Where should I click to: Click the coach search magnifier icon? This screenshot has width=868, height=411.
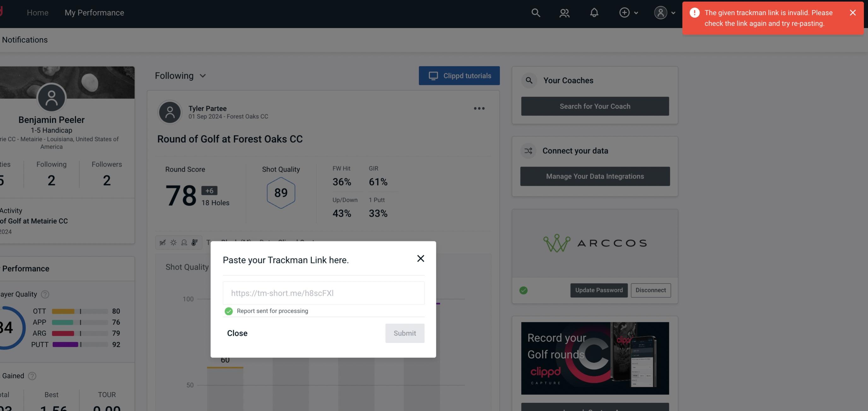529,80
